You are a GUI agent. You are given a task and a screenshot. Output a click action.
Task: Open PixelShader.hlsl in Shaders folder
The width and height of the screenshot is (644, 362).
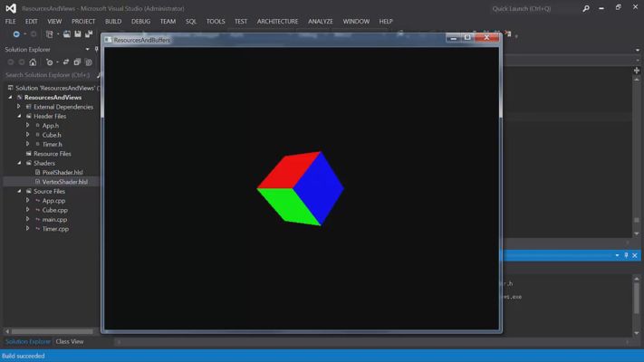(62, 172)
